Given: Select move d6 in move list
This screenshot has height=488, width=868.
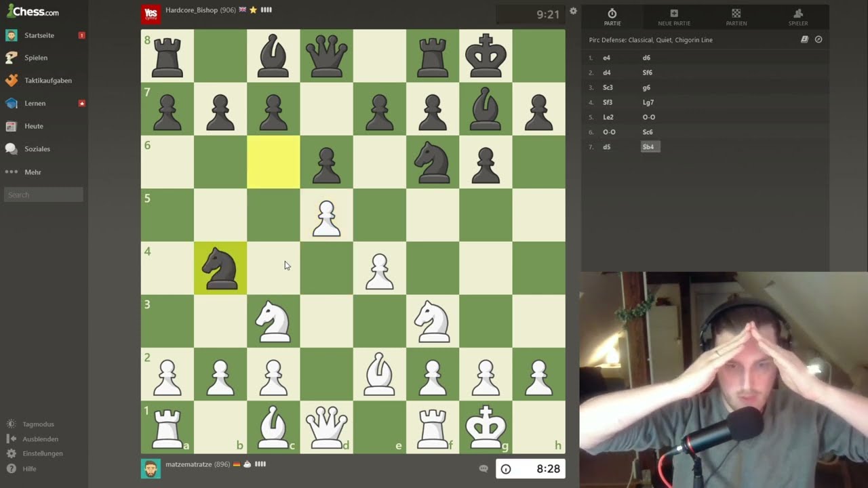Looking at the screenshot, I should point(646,58).
